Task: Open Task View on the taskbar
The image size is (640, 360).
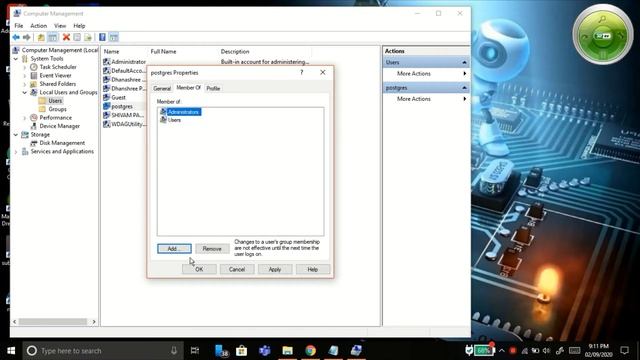Action: (x=195, y=351)
